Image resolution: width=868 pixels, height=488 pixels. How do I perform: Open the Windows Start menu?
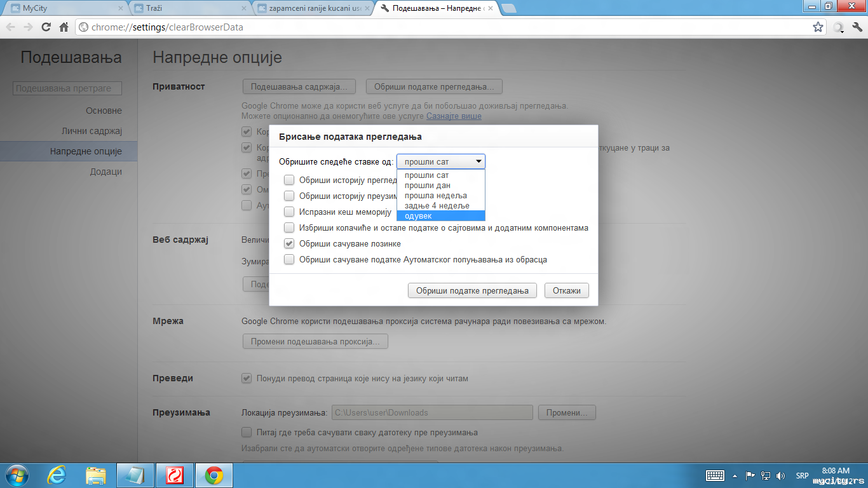coord(17,475)
